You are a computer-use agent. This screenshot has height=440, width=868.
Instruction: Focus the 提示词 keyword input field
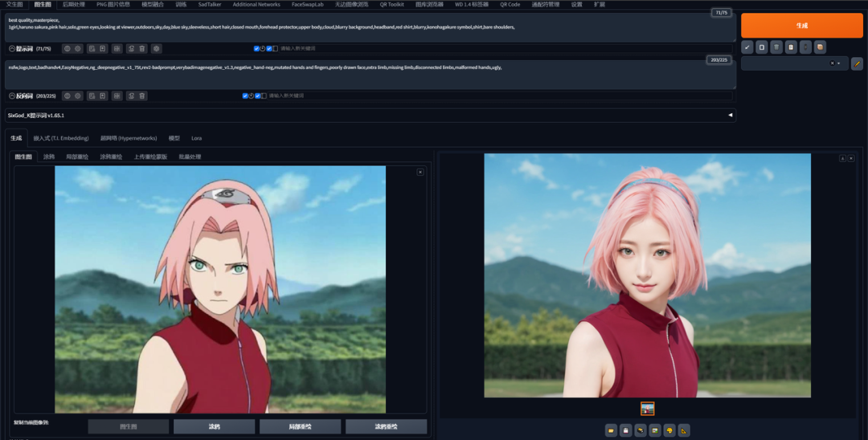pyautogui.click(x=505, y=49)
